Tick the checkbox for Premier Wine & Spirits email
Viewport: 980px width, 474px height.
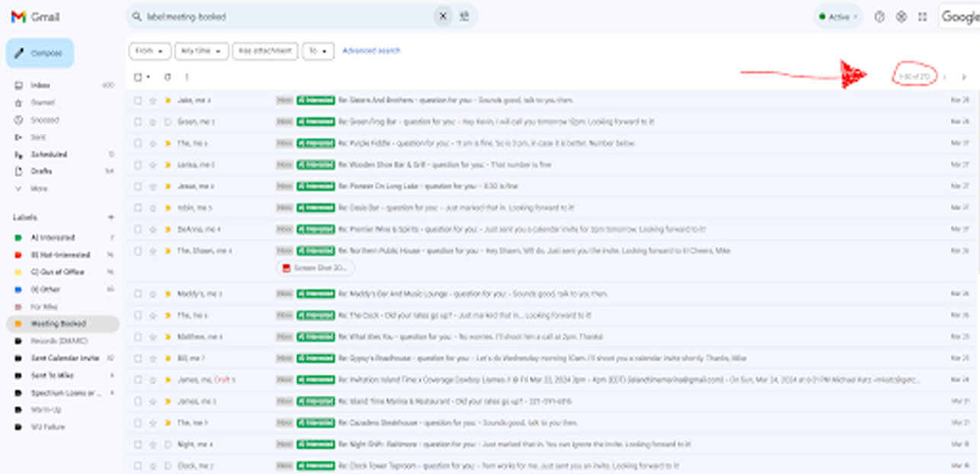[x=138, y=229]
